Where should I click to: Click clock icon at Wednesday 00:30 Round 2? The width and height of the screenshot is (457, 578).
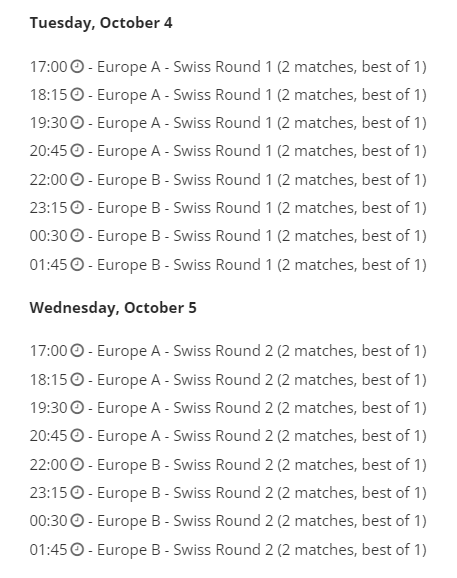(77, 520)
